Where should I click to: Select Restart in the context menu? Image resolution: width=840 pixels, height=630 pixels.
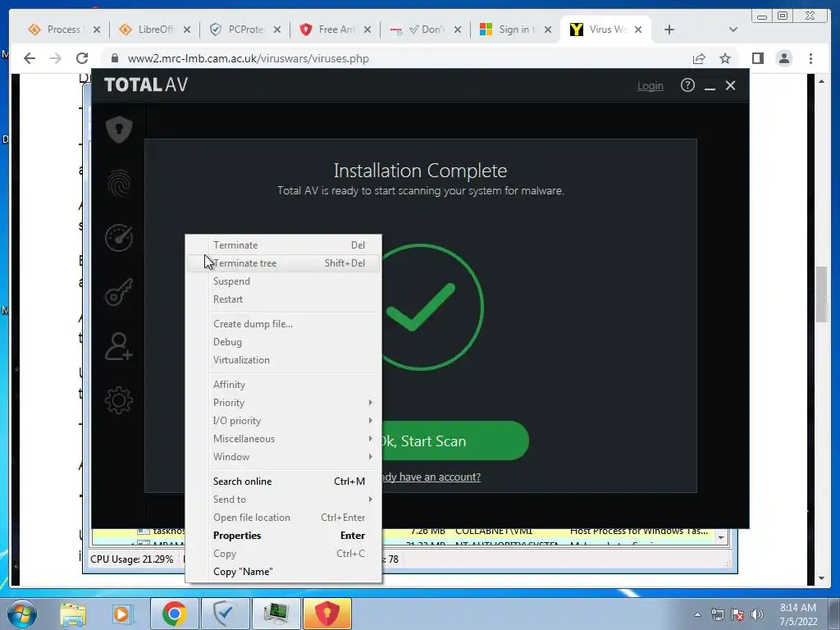point(284,299)
